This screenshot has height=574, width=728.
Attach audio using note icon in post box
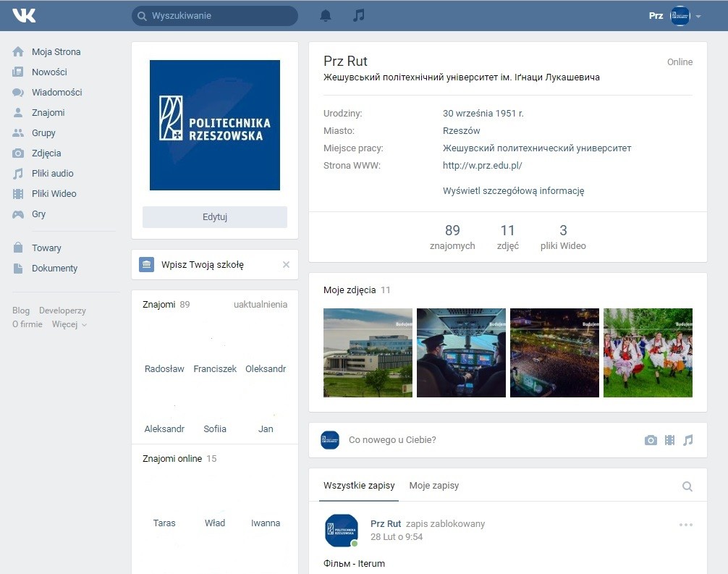(x=687, y=440)
